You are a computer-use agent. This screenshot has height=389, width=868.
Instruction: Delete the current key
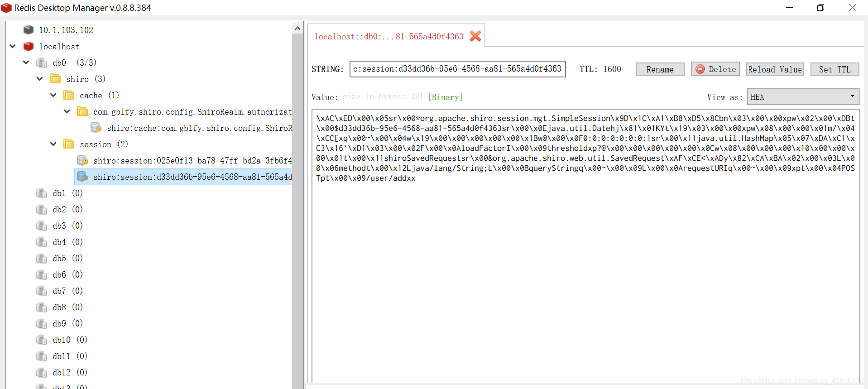715,69
